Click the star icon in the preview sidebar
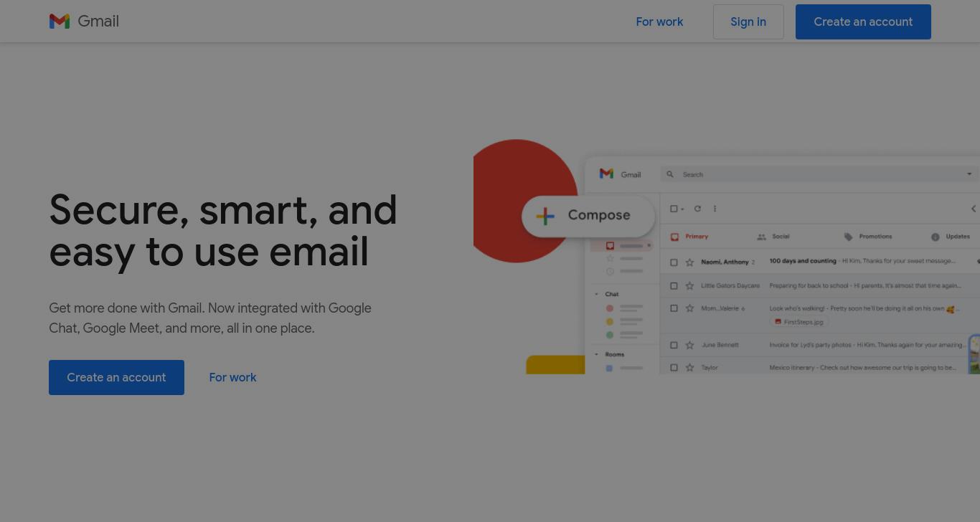Screen dimensions: 980x522 (x=610, y=259)
